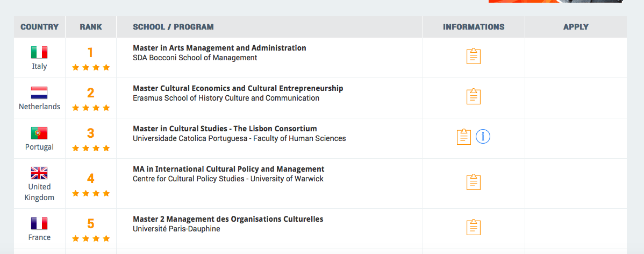Click blue info circle for Lisbon Consortium
Viewport: 644px width, 254px height.
click(483, 137)
